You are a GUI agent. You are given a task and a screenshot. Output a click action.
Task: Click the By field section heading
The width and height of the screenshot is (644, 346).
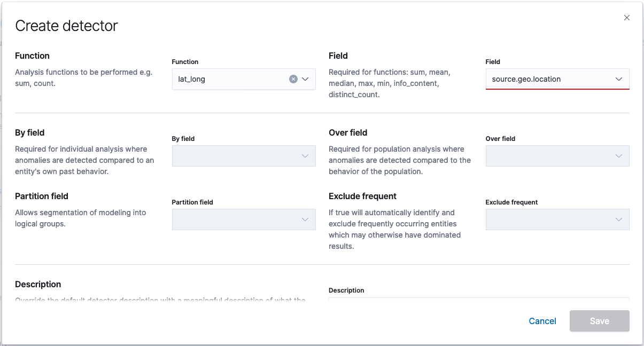30,132
